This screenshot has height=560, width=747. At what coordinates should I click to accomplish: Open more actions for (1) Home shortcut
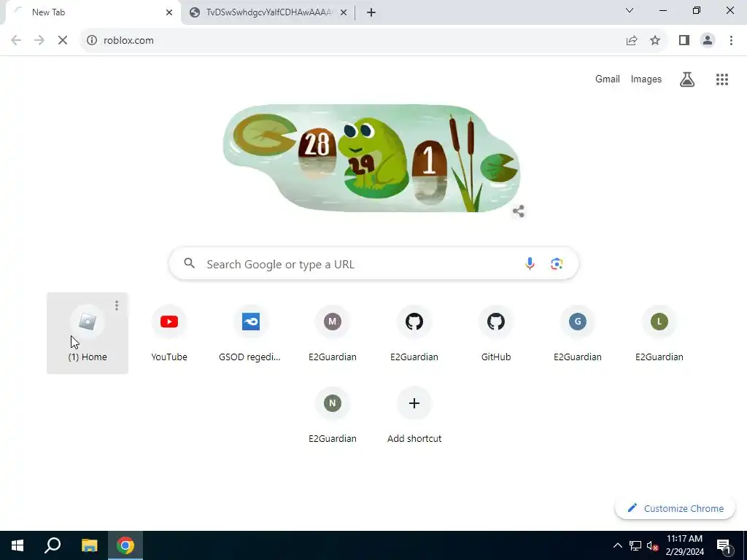coord(116,306)
